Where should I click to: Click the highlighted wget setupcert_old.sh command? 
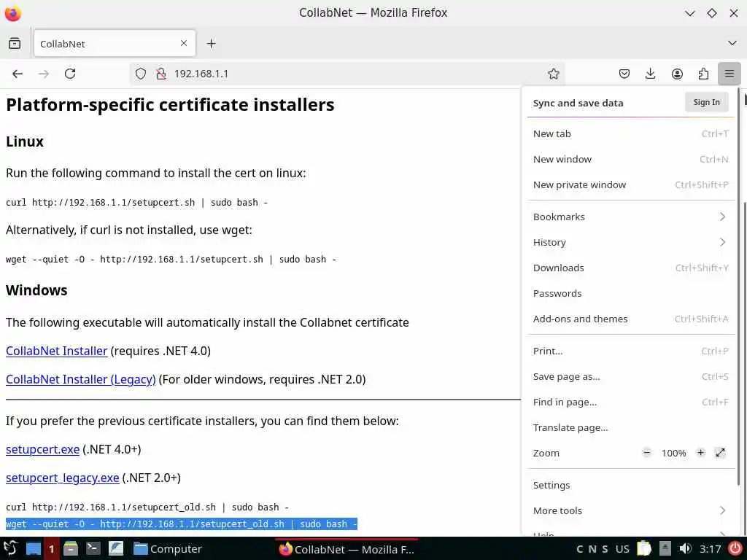click(x=182, y=524)
